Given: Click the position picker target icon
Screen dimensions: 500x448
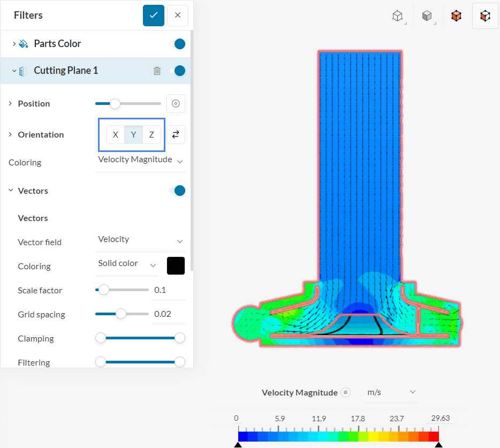Looking at the screenshot, I should tap(176, 104).
